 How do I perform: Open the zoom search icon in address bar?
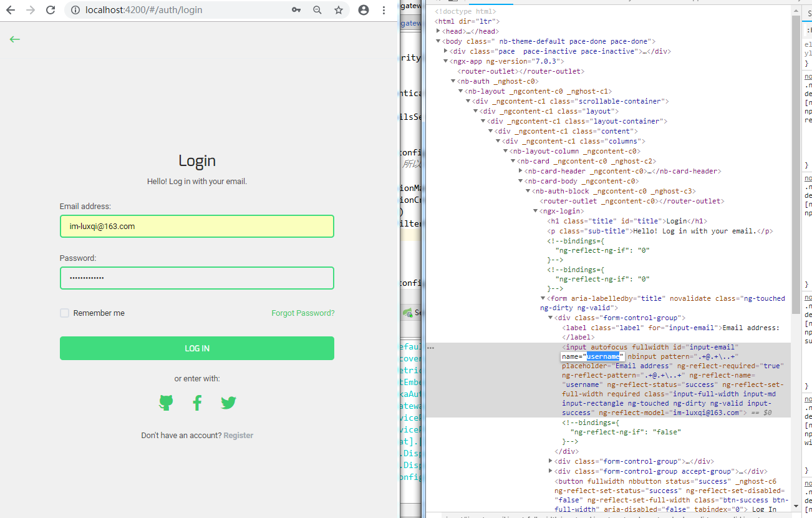pyautogui.click(x=317, y=10)
